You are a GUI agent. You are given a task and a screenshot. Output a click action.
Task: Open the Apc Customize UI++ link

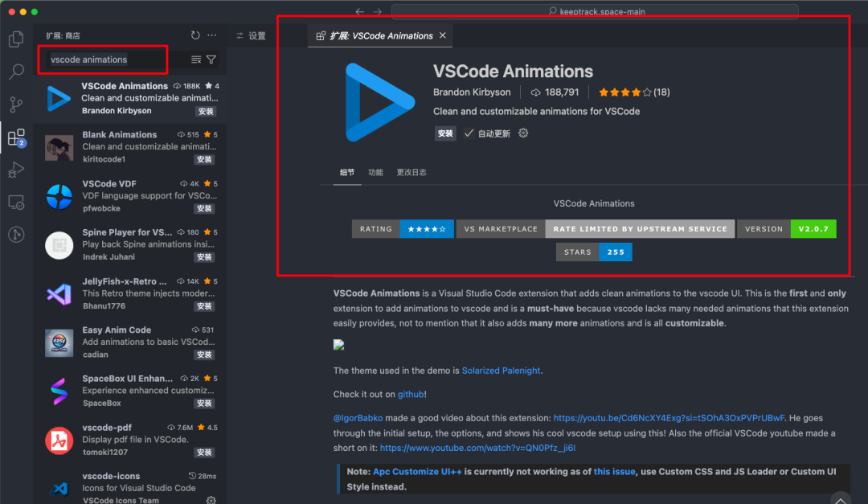pyautogui.click(x=417, y=472)
